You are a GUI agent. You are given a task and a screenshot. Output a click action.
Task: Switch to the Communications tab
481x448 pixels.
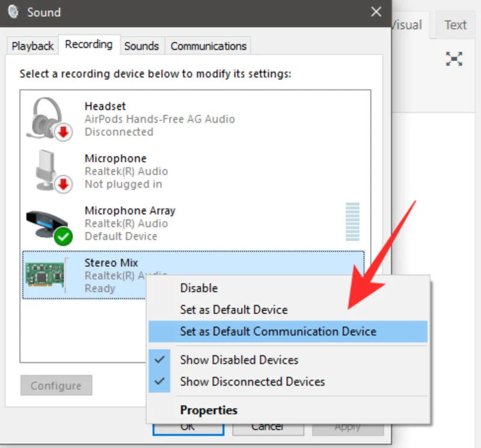(208, 46)
